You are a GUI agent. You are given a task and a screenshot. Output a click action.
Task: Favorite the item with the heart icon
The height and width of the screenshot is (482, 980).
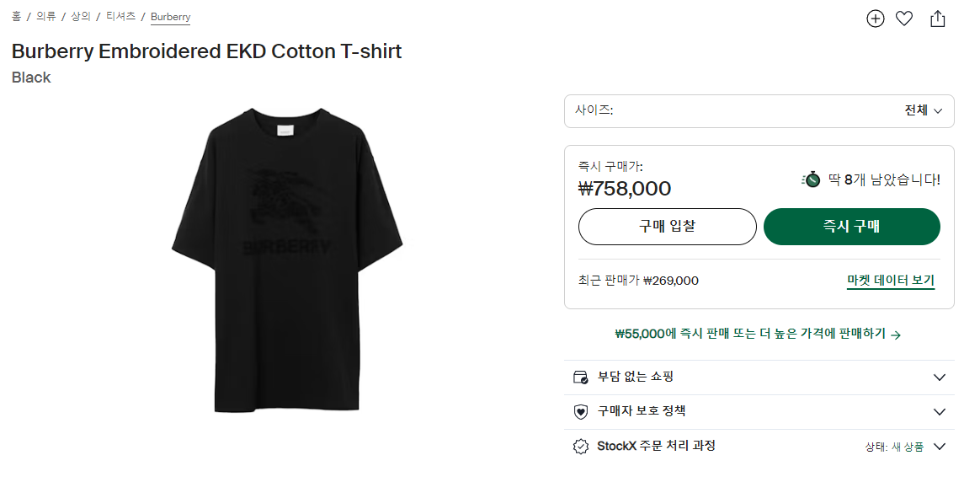(x=904, y=19)
